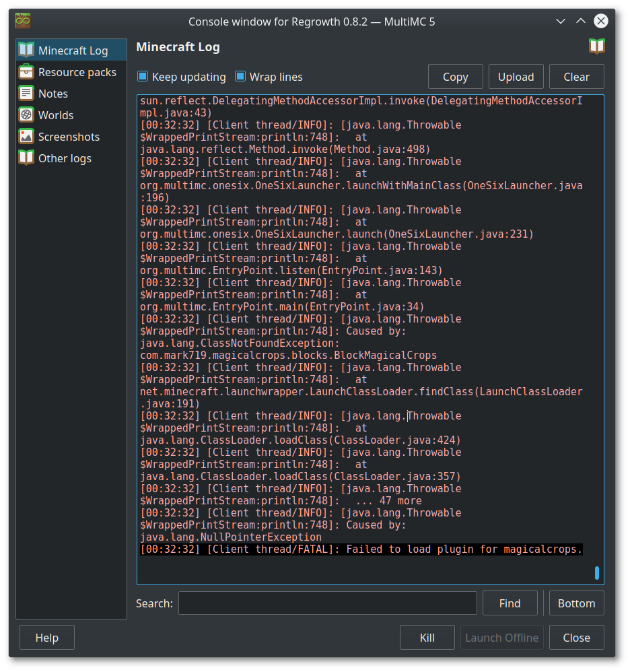Screen dimensions: 630x672
Task: Clear the log output
Action: (x=576, y=77)
